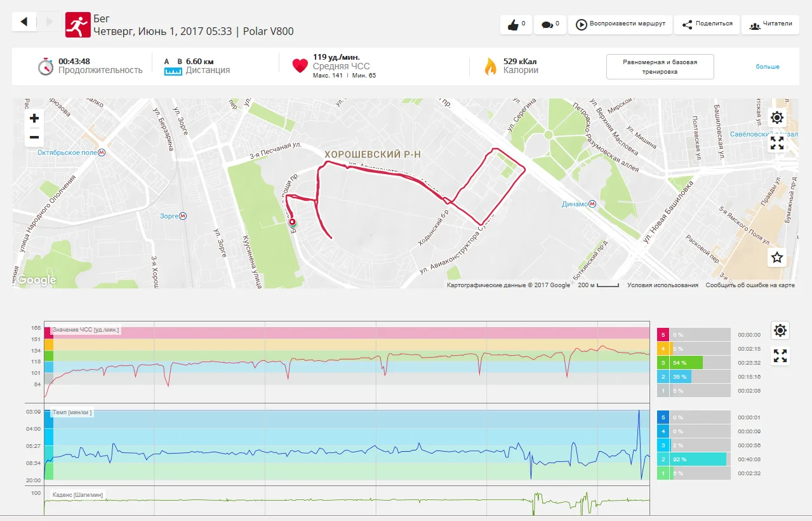The image size is (812, 521).
Task: Expand the map to fullscreen
Action: pos(777,143)
